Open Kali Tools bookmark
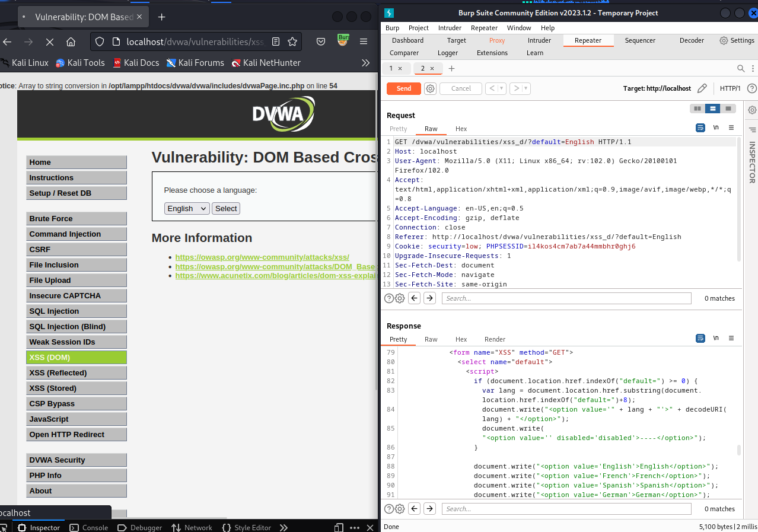The image size is (758, 532). (80, 62)
